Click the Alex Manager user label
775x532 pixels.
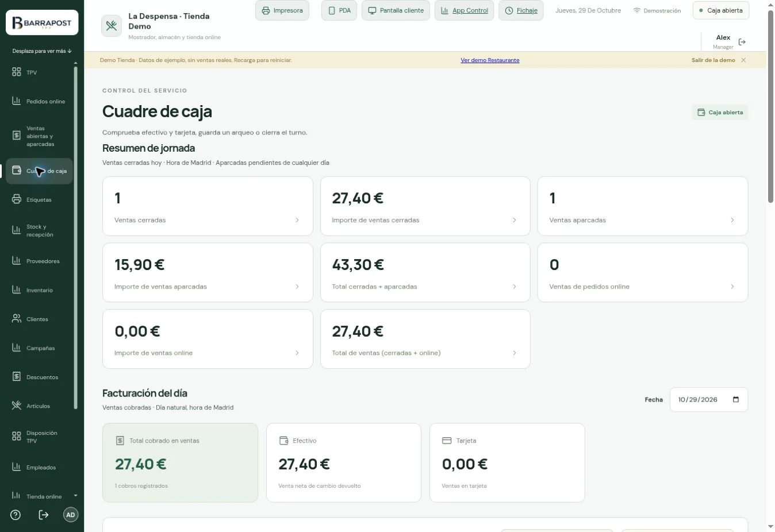[x=723, y=42]
